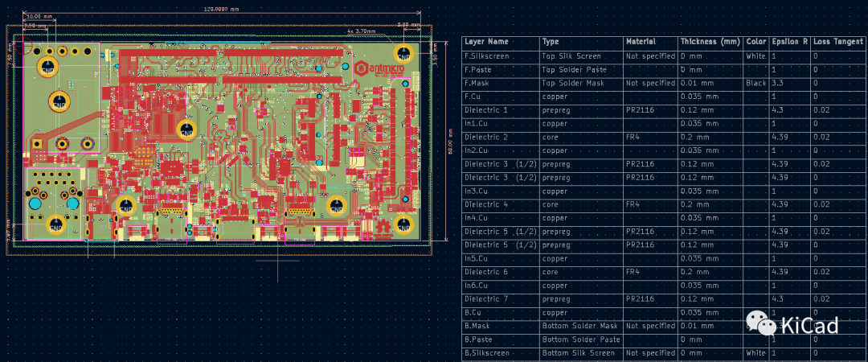
Task: Select the "B.Silkscreen" layer name cell
Action: pos(501,352)
